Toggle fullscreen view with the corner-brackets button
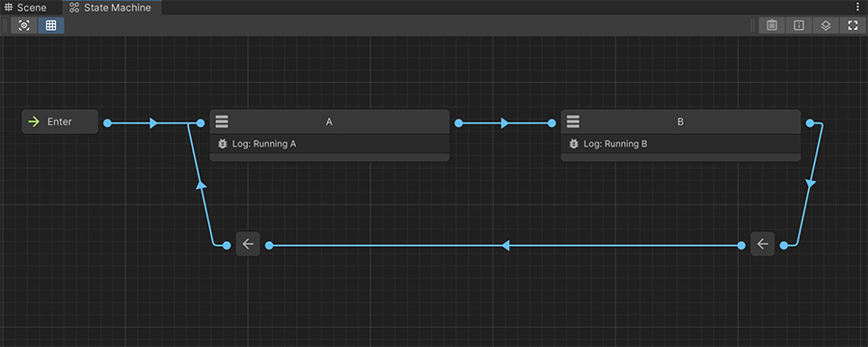The height and width of the screenshot is (347, 868). (x=853, y=25)
